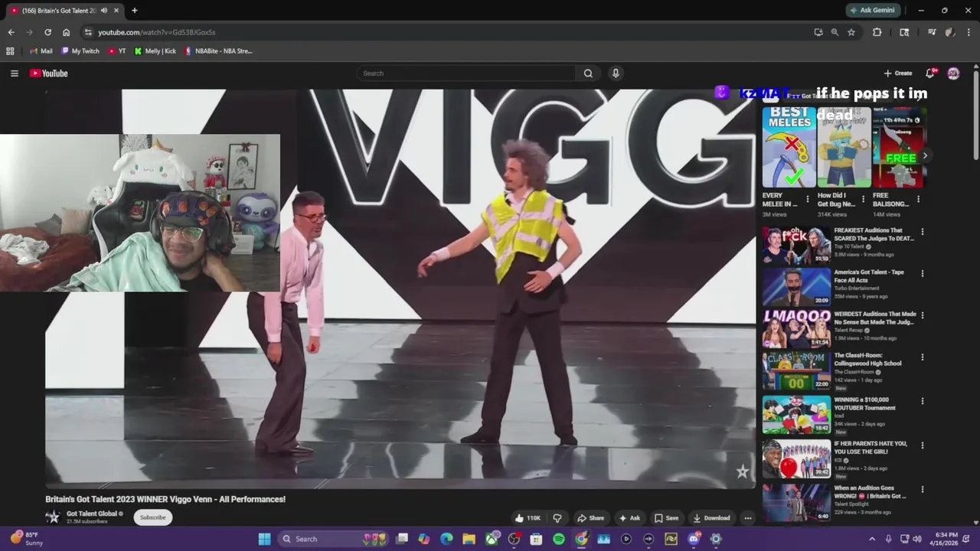Go back in the browser
The image size is (980, 551).
pos(11,32)
